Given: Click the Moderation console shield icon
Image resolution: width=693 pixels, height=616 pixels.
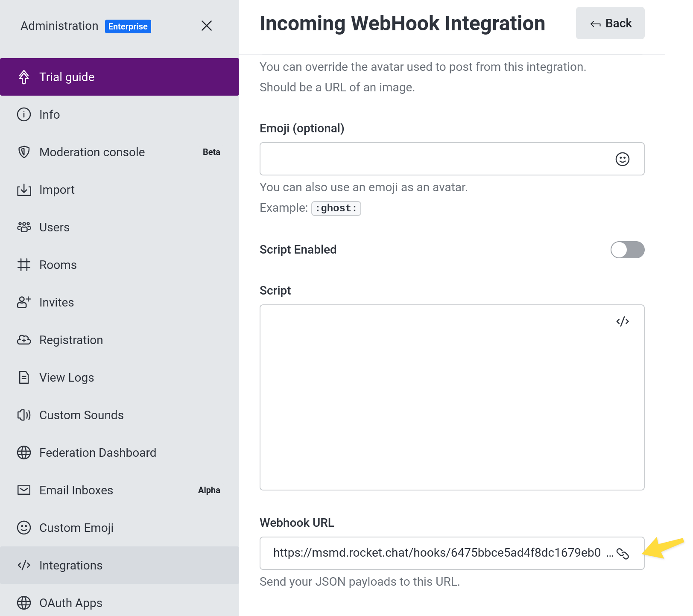Looking at the screenshot, I should coord(24,152).
